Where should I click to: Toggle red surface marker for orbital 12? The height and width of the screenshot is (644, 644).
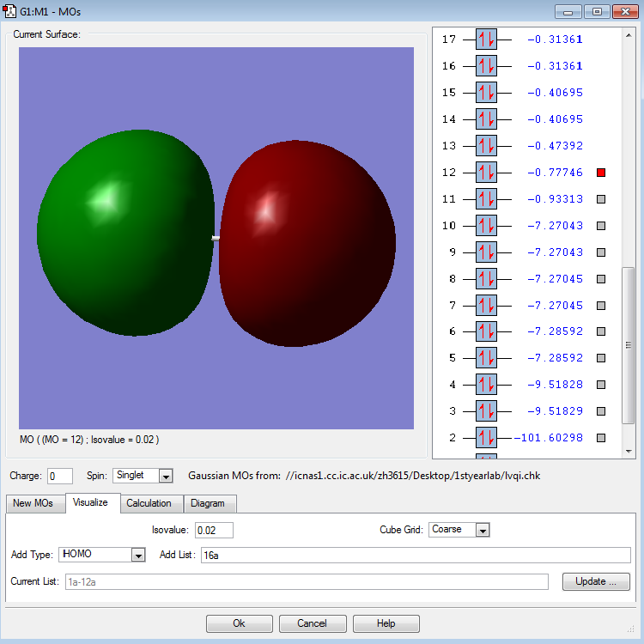tap(601, 173)
